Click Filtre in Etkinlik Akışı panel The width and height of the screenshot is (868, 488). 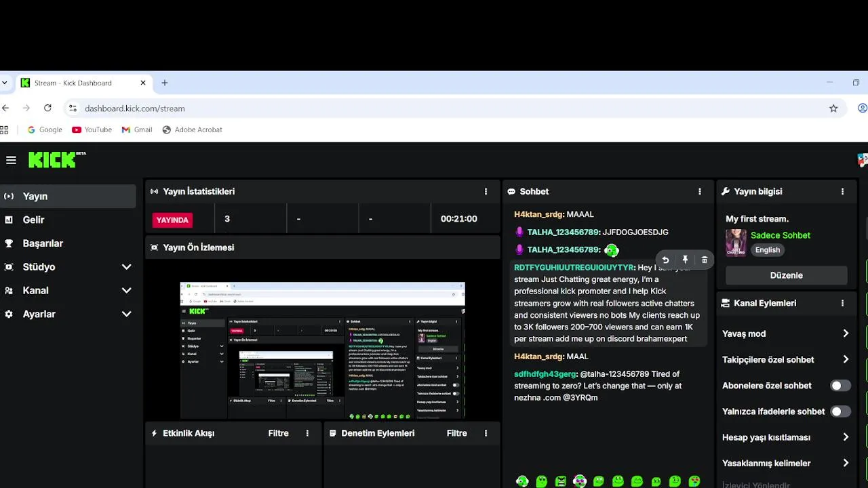pos(279,433)
